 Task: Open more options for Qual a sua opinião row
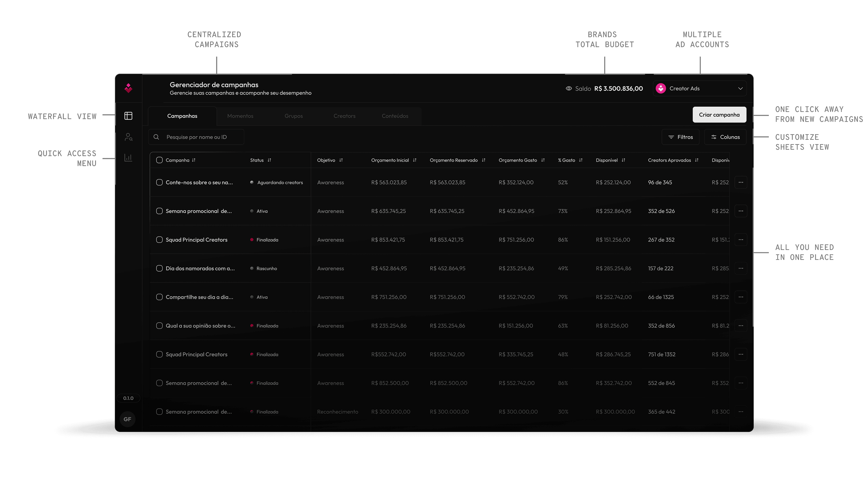pos(741,326)
